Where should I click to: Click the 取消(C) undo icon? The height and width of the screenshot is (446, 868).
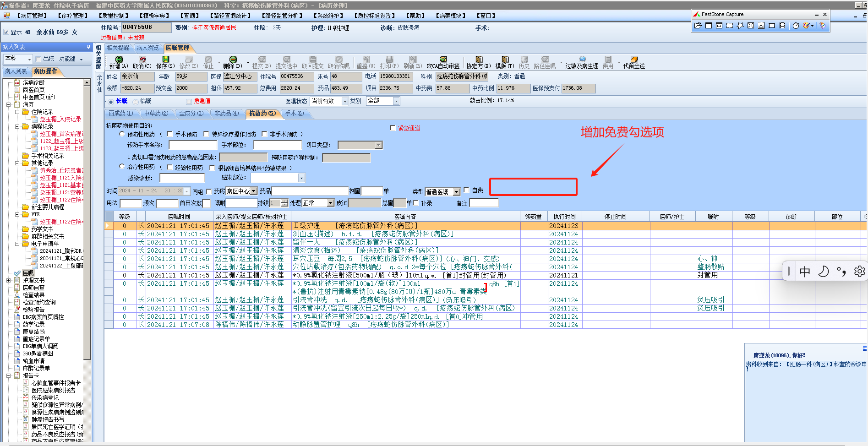(142, 60)
